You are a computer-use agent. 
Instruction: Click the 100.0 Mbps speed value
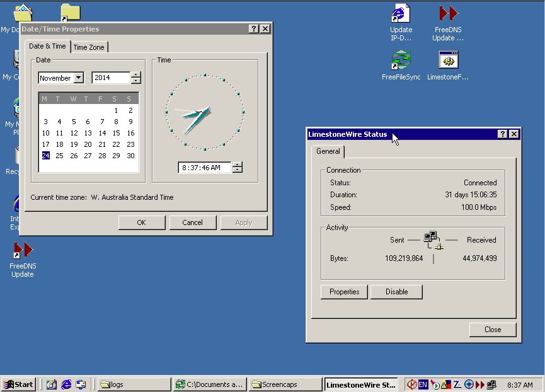(479, 207)
